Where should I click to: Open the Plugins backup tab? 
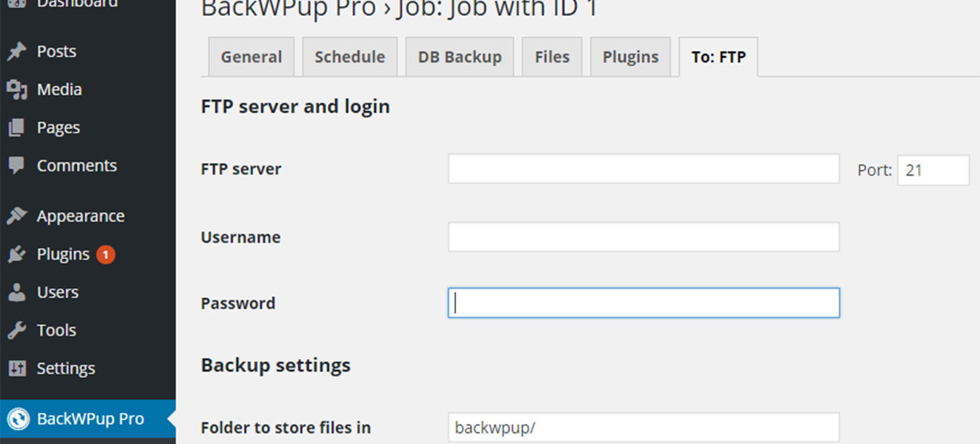[x=630, y=56]
